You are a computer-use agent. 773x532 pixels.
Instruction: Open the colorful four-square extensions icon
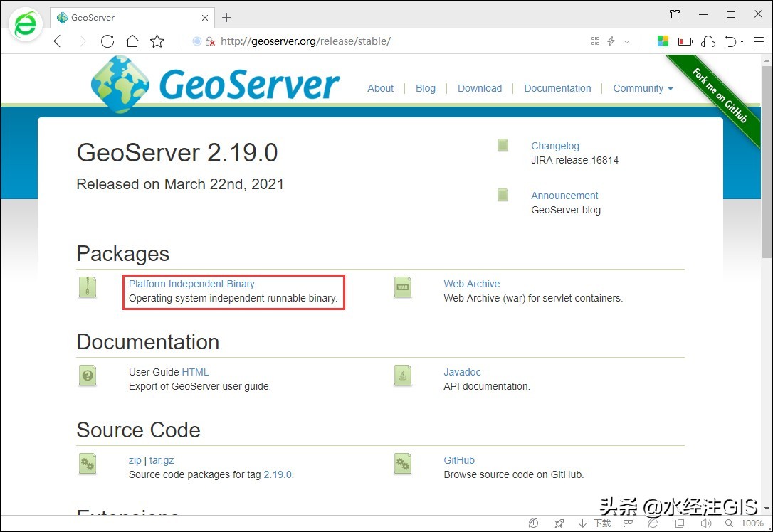tap(663, 41)
